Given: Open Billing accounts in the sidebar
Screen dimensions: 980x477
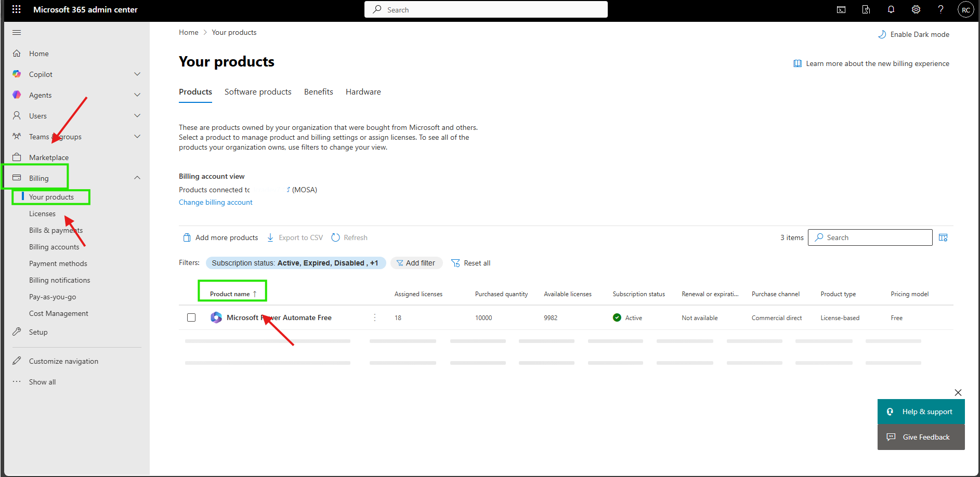Looking at the screenshot, I should [x=54, y=247].
